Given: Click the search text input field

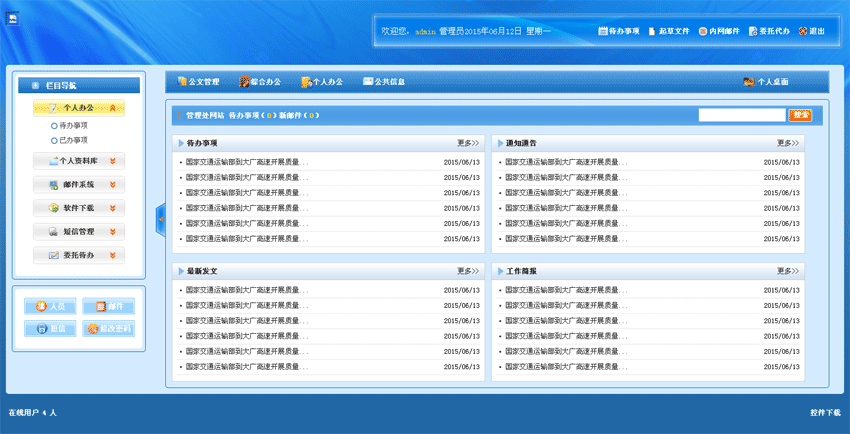Looking at the screenshot, I should [741, 115].
